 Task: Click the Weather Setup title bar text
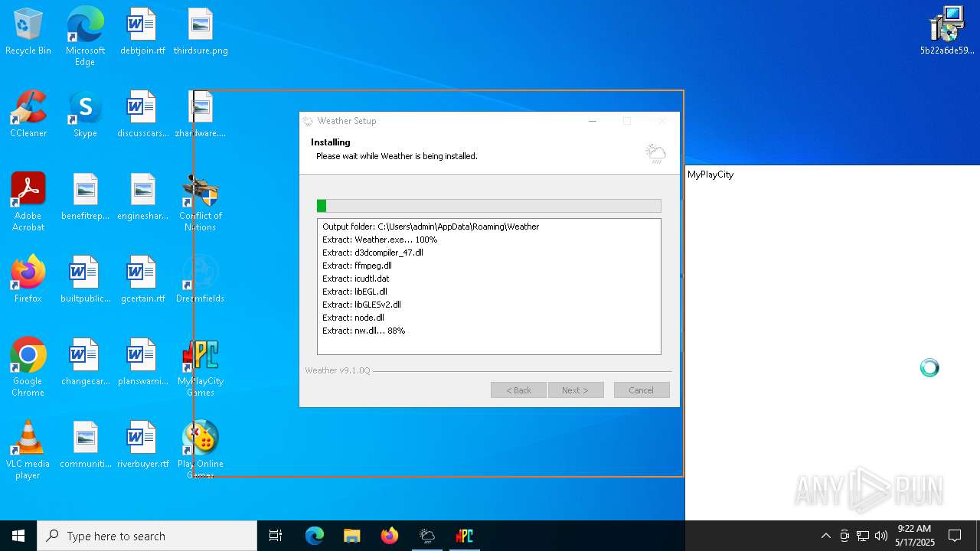click(x=347, y=121)
